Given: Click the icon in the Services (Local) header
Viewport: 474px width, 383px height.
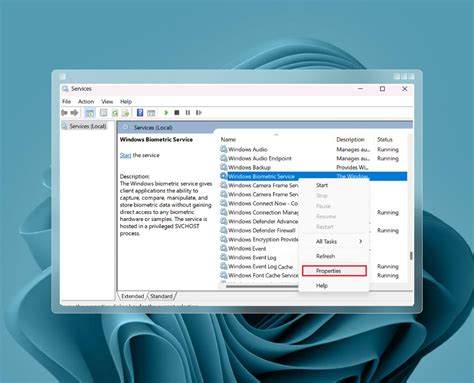Looking at the screenshot, I should [x=125, y=127].
